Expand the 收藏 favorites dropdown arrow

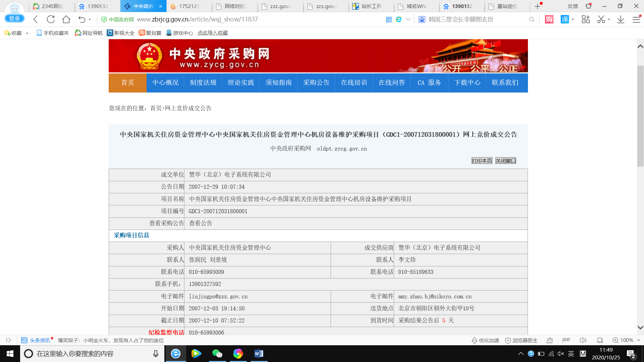tap(27, 33)
